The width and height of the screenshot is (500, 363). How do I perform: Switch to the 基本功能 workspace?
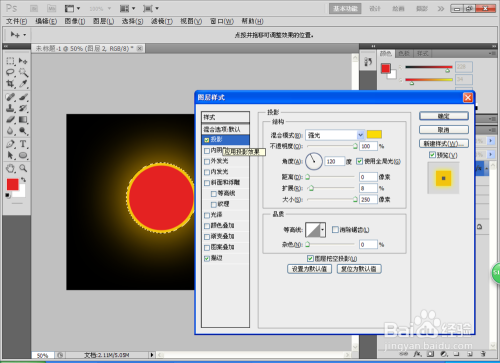tap(345, 8)
